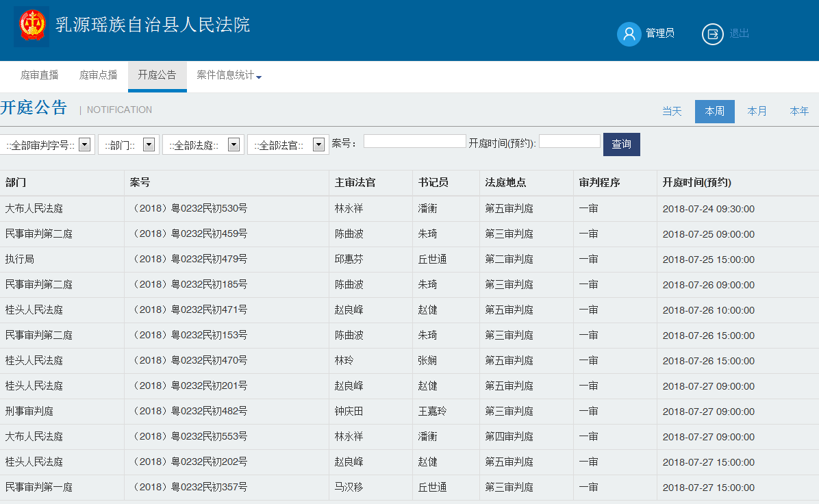The width and height of the screenshot is (819, 504).
Task: Select case number 粤0232民初185号
Action: coord(189,284)
